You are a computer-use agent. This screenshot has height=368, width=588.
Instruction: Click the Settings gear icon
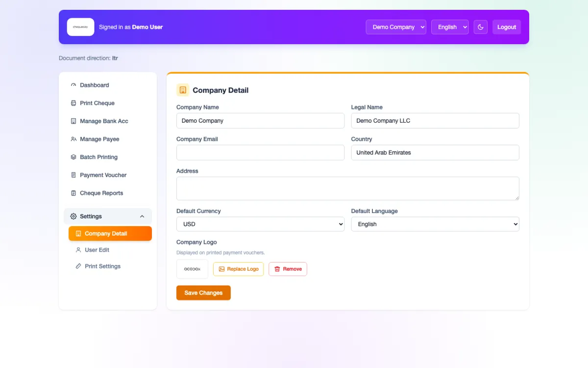click(73, 216)
